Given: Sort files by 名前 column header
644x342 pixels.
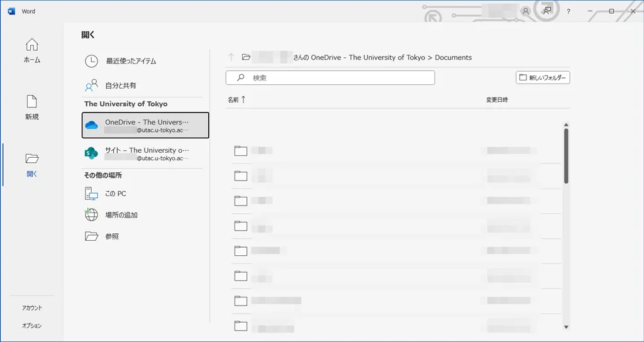Looking at the screenshot, I should [236, 100].
